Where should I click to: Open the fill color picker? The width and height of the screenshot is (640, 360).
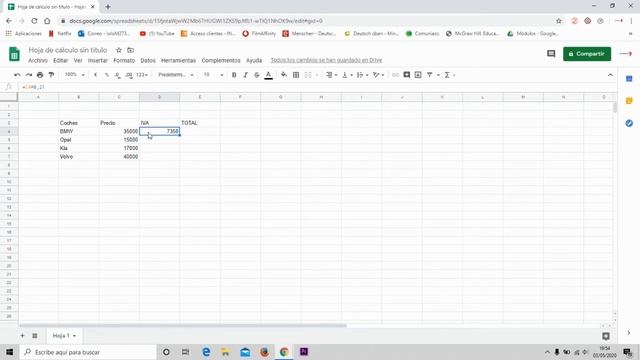[x=284, y=75]
